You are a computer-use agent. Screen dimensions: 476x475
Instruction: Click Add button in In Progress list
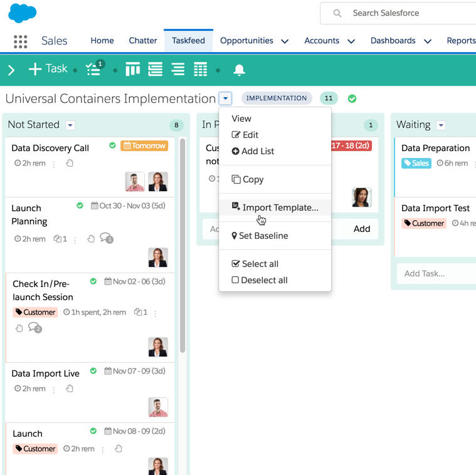pos(362,229)
